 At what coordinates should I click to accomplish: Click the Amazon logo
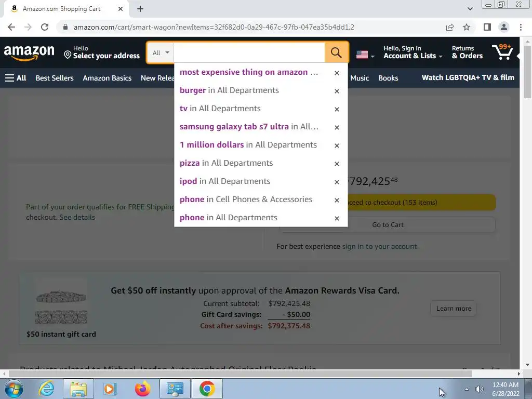29,52
